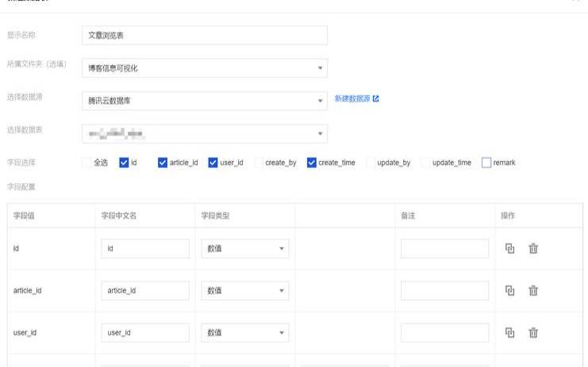
Task: Click the 备注 remark input for article_id row
Action: point(444,291)
